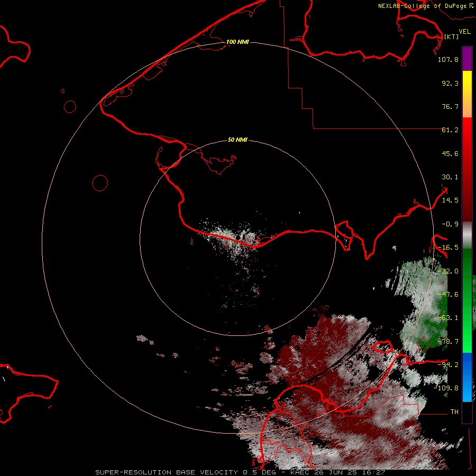Click the 61.2 value on velocity scale

pos(450,130)
